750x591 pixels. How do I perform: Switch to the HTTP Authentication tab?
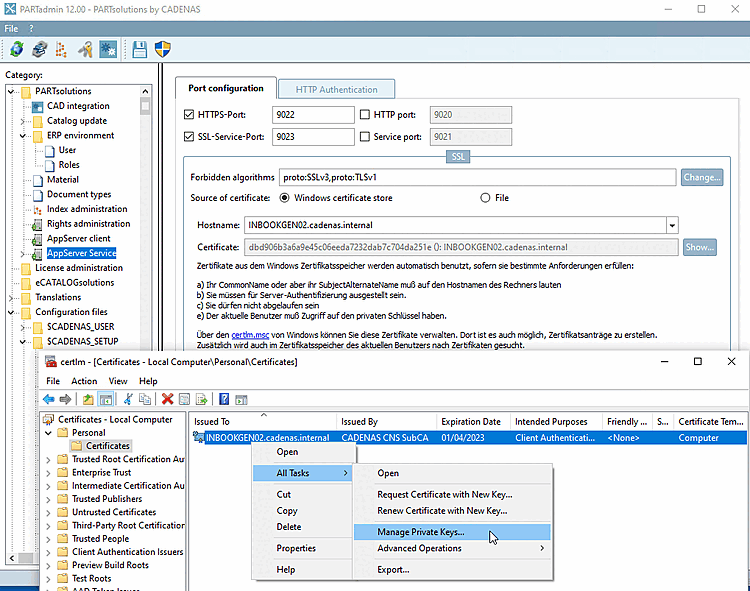pyautogui.click(x=336, y=90)
